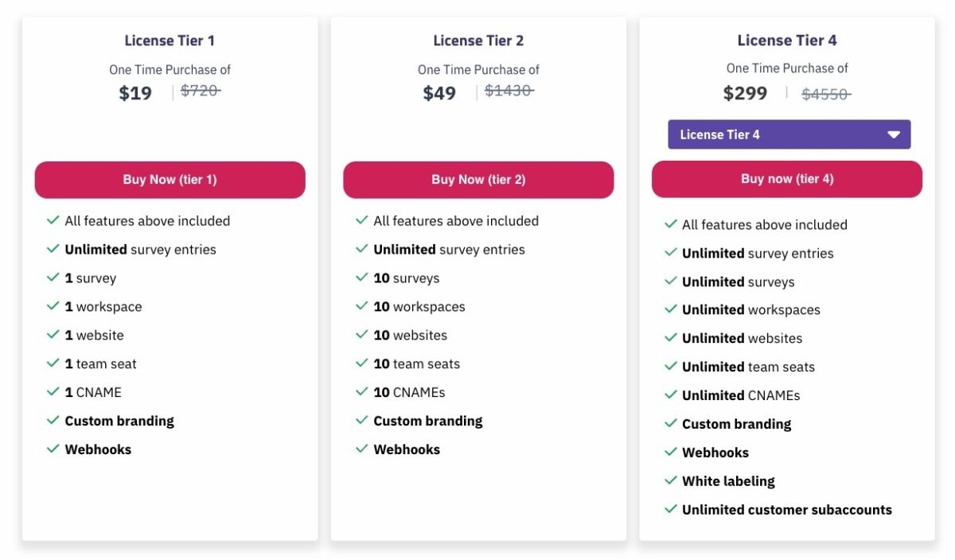
Task: Click checkmark next to Unlimited workspaces
Action: click(671, 309)
